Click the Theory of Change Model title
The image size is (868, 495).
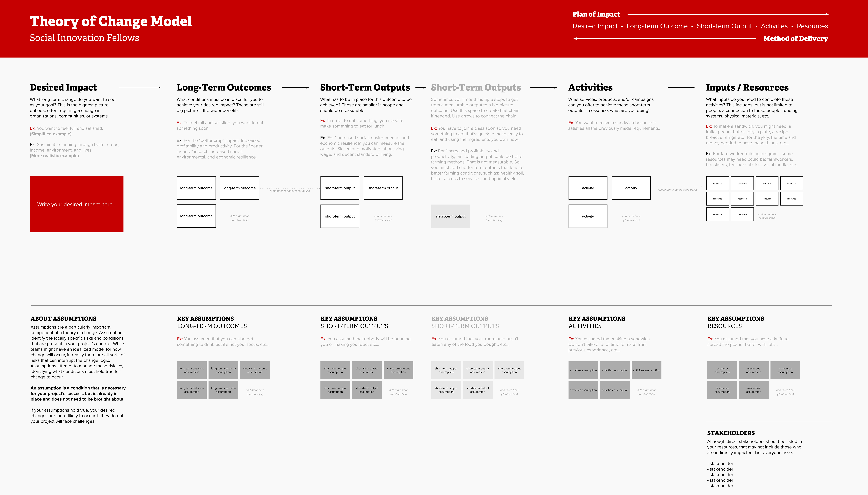tap(111, 21)
